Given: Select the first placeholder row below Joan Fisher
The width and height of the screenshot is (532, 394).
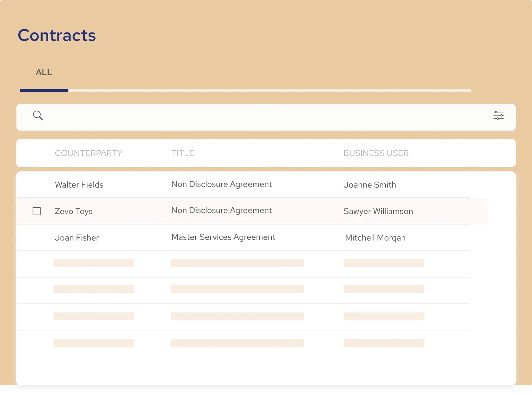Looking at the screenshot, I should pos(237,263).
